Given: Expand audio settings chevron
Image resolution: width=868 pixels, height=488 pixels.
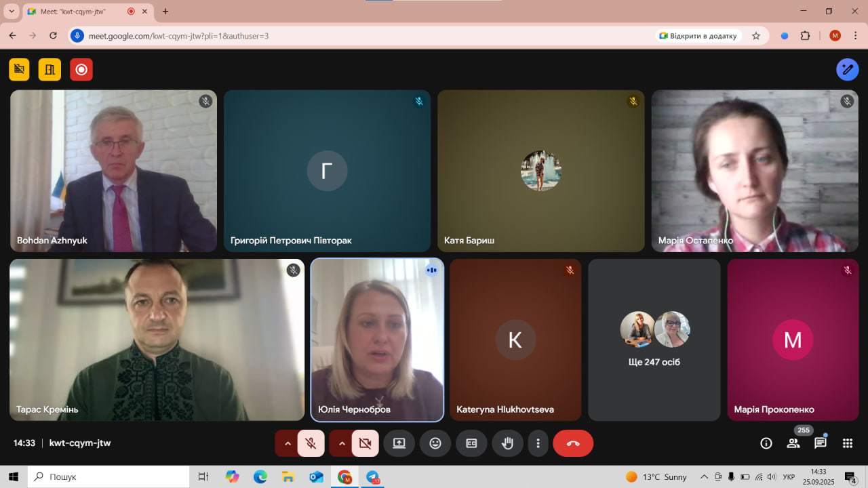Looking at the screenshot, I should (x=288, y=443).
